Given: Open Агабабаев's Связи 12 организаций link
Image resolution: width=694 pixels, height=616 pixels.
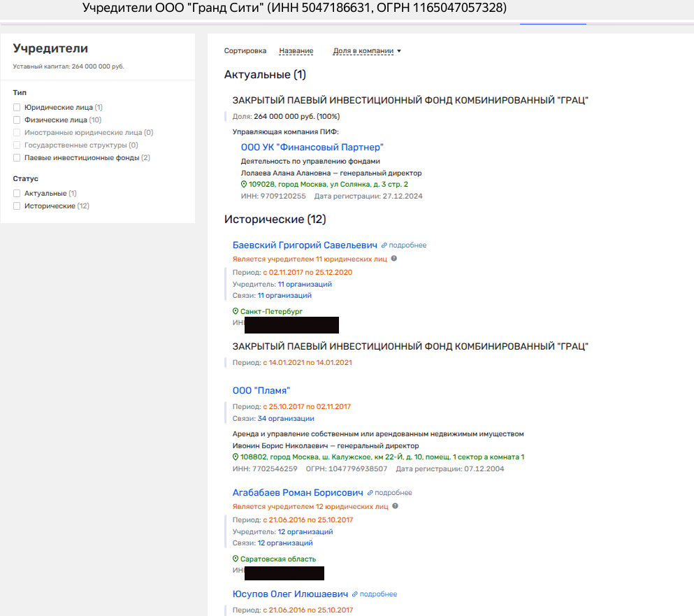Looking at the screenshot, I should pos(284,543).
